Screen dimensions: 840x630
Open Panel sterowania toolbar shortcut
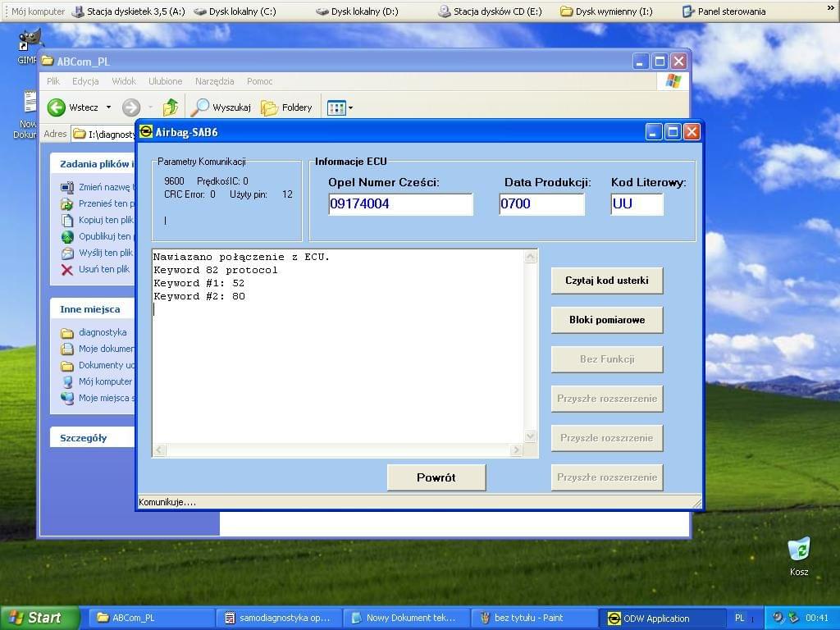724,11
